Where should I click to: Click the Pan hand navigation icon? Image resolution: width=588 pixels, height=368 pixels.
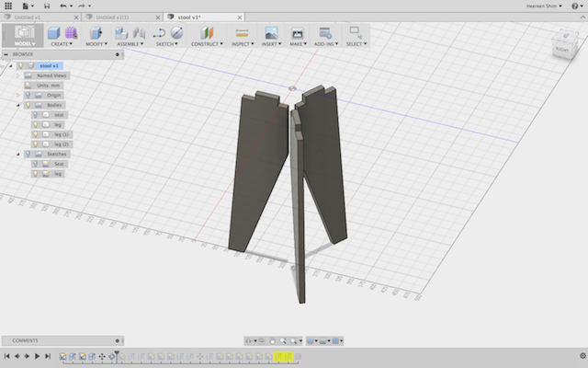pos(273,341)
